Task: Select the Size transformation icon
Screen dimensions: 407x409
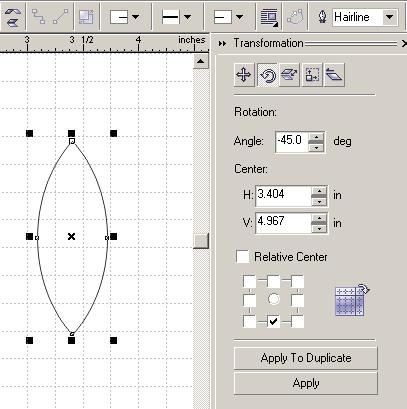Action: click(x=312, y=74)
